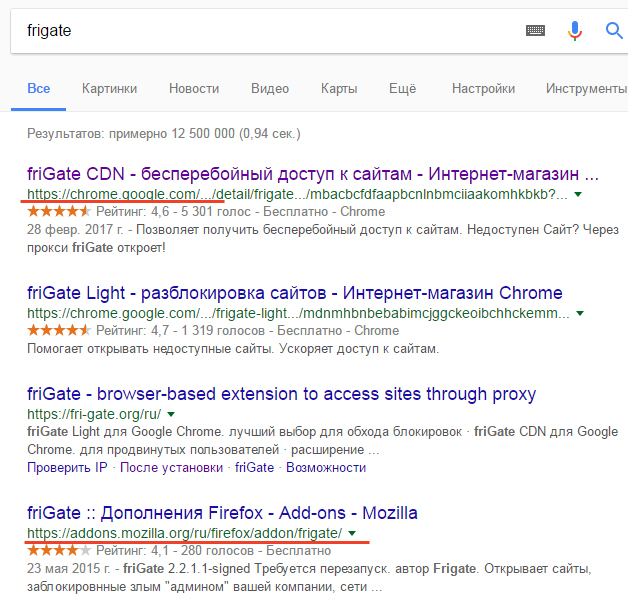Open the friGate CDN result title
The height and width of the screenshot is (600, 628).
pos(312,173)
